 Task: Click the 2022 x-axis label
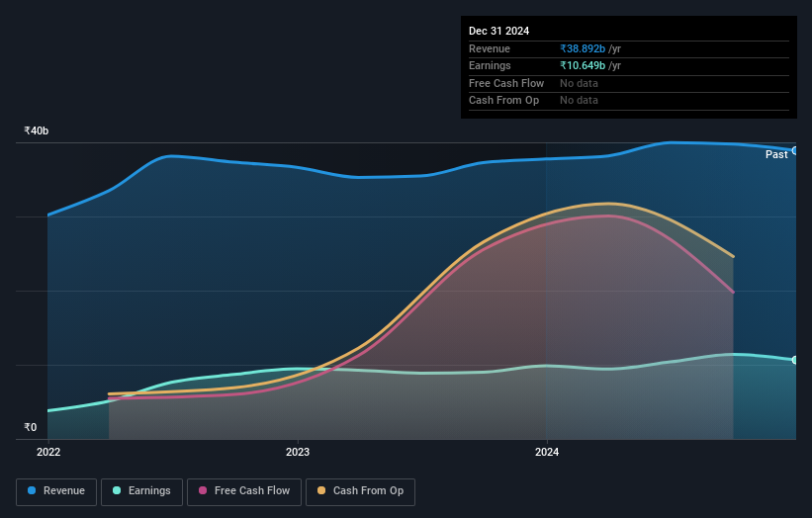pos(48,453)
